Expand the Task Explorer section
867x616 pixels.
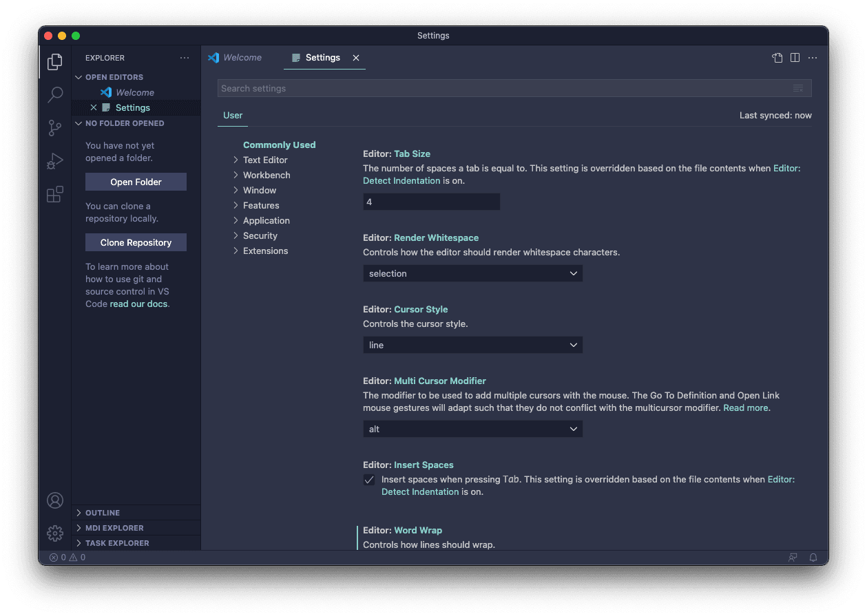pos(136,543)
